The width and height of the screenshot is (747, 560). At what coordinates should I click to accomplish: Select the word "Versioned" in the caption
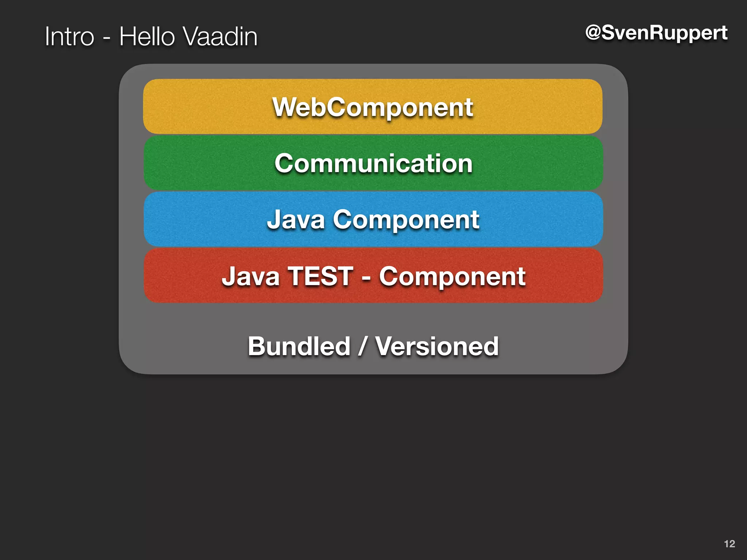click(437, 346)
